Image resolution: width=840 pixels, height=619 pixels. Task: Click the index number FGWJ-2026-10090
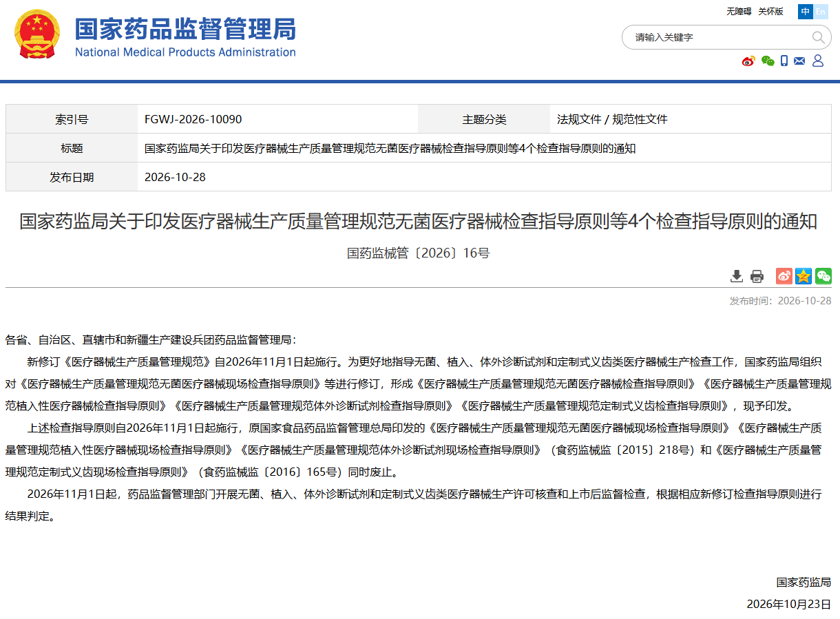193,119
